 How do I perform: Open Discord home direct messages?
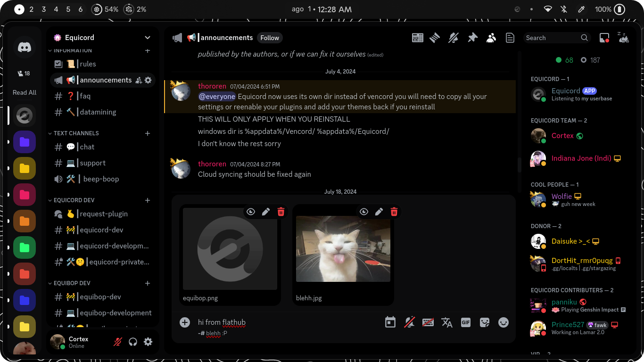click(x=25, y=47)
